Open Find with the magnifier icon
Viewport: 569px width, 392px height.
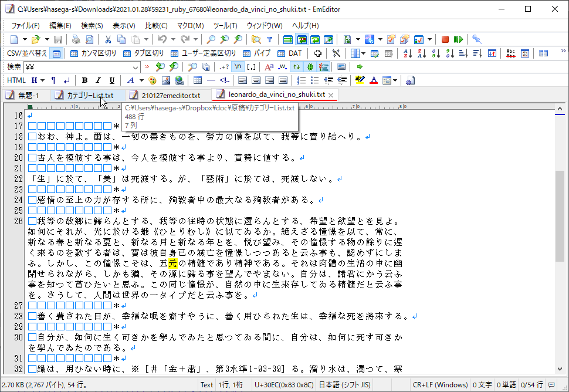(x=211, y=39)
